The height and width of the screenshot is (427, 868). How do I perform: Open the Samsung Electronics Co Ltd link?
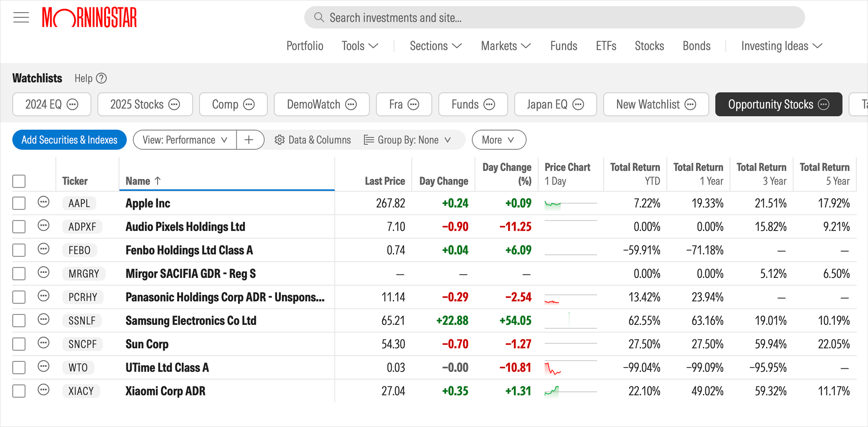click(191, 321)
